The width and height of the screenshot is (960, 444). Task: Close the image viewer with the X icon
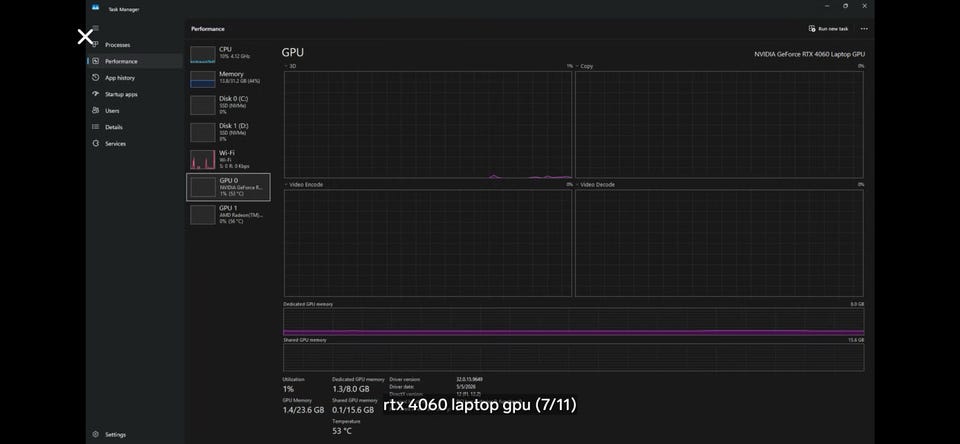[85, 37]
